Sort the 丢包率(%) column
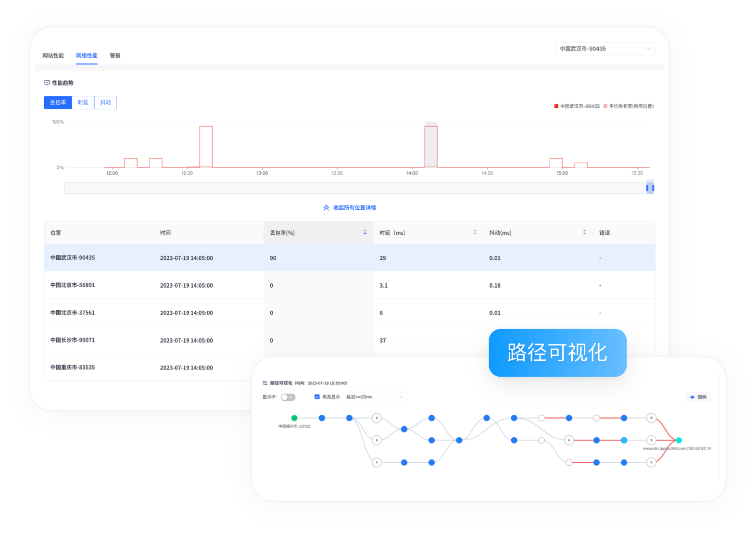The height and width of the screenshot is (534, 756). (x=365, y=232)
